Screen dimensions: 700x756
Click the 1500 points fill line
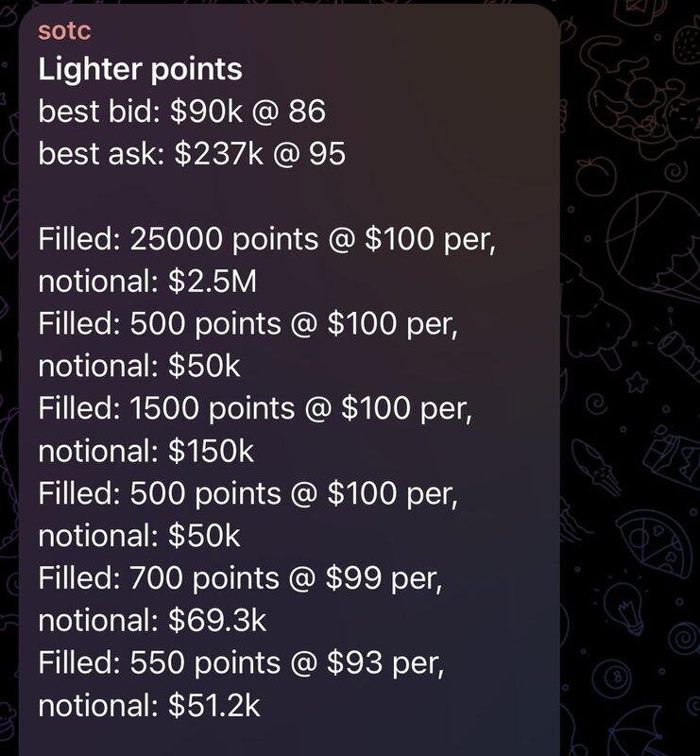[x=255, y=408]
